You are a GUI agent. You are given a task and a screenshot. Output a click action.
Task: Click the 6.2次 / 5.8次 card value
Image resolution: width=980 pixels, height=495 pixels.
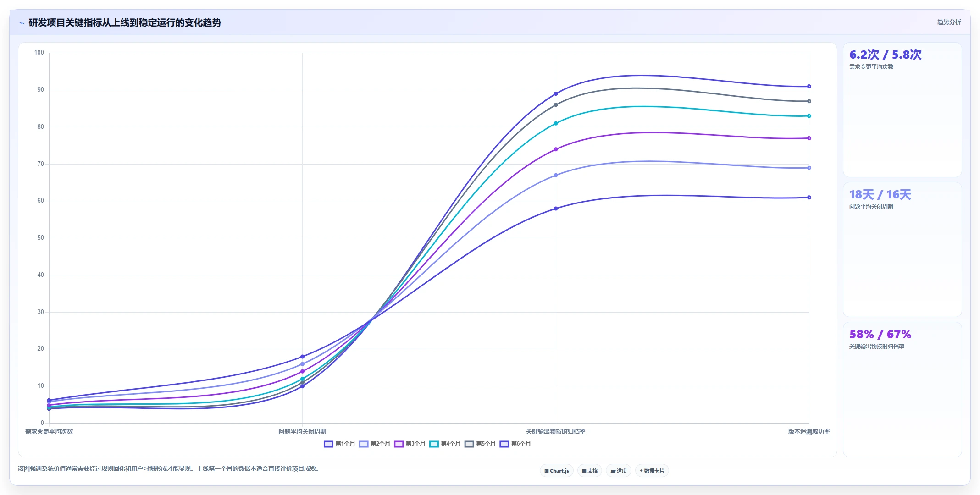(885, 55)
